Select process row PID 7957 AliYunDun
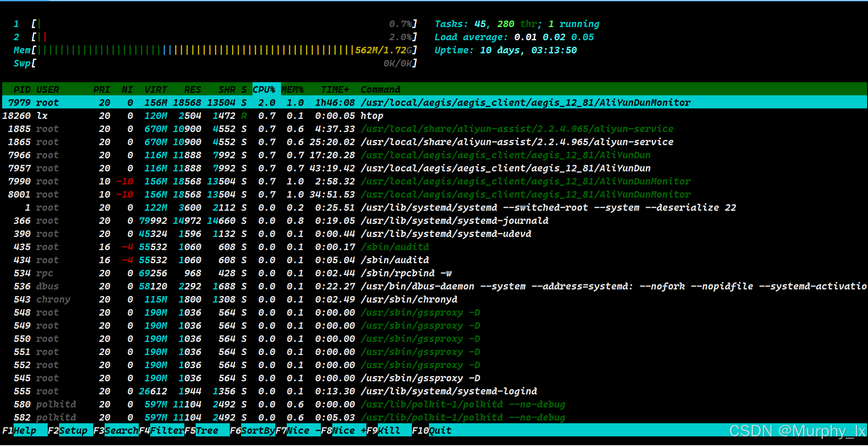Viewport: 868px width, 446px height. tap(434, 168)
